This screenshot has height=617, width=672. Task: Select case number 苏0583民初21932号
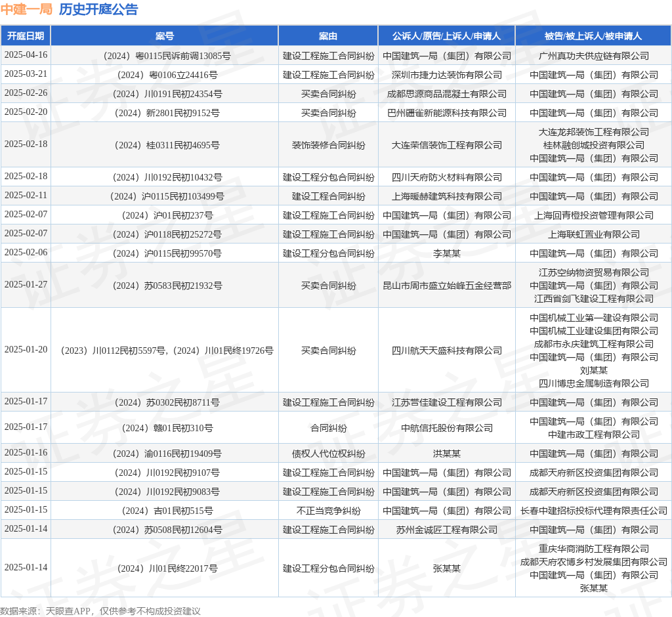click(167, 286)
